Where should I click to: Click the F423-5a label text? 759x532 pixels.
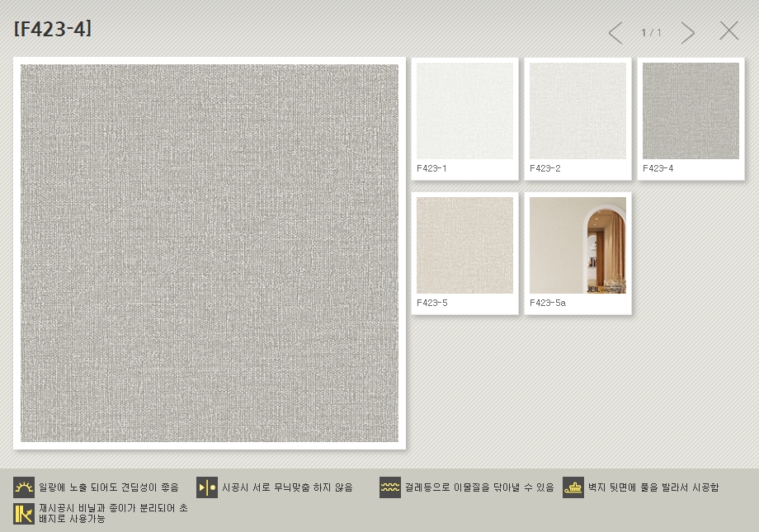548,303
